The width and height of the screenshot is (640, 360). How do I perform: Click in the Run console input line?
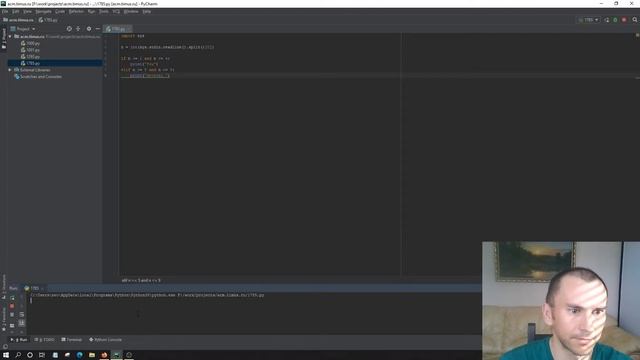[x=253, y=300]
